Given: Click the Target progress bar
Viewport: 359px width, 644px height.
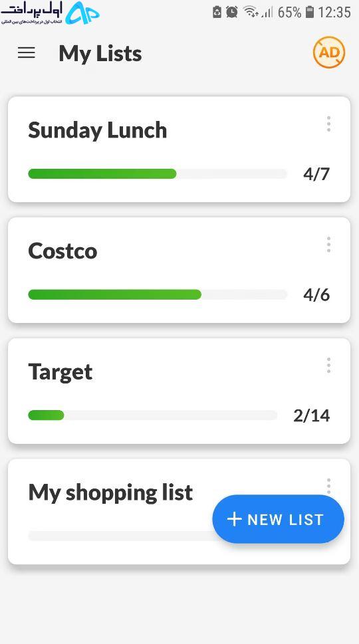Looking at the screenshot, I should 152,415.
